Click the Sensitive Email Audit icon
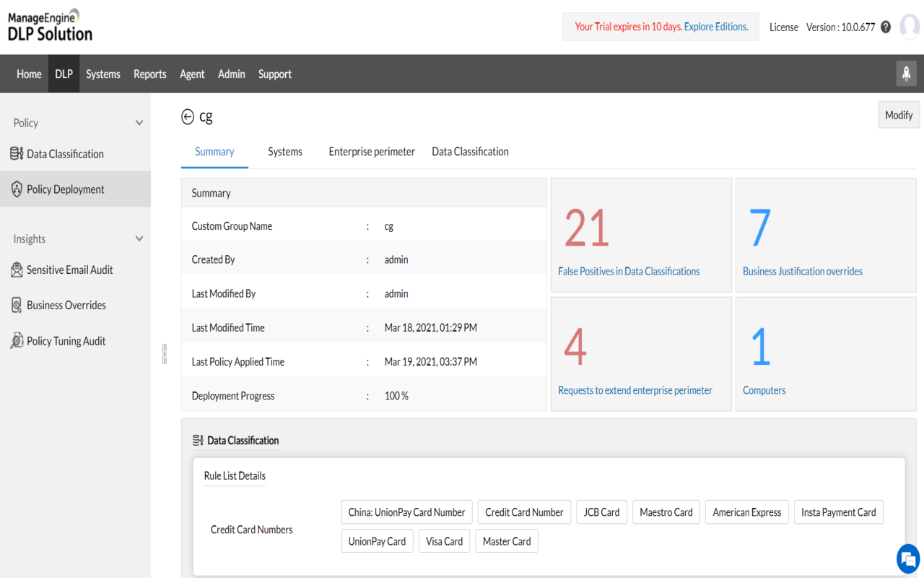The image size is (924, 578). click(17, 269)
